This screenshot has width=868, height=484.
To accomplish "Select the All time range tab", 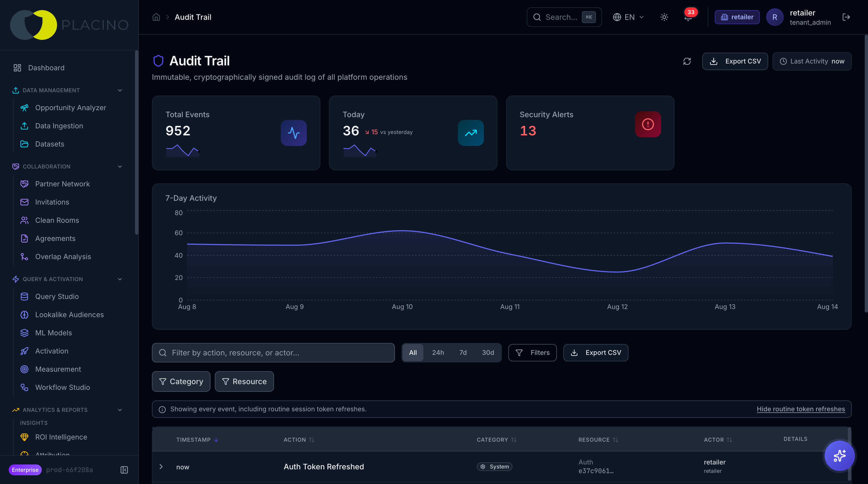I will coord(412,352).
